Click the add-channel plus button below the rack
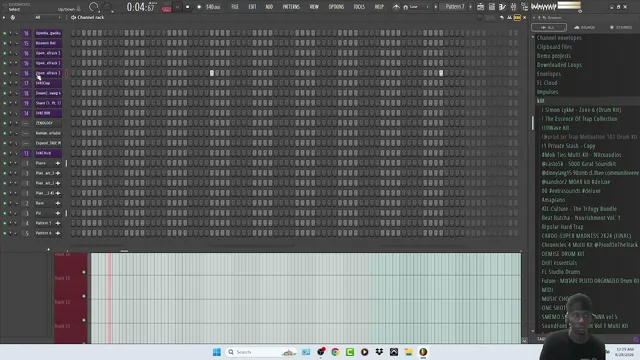Screen dimensions: 640x360 click(48, 249)
